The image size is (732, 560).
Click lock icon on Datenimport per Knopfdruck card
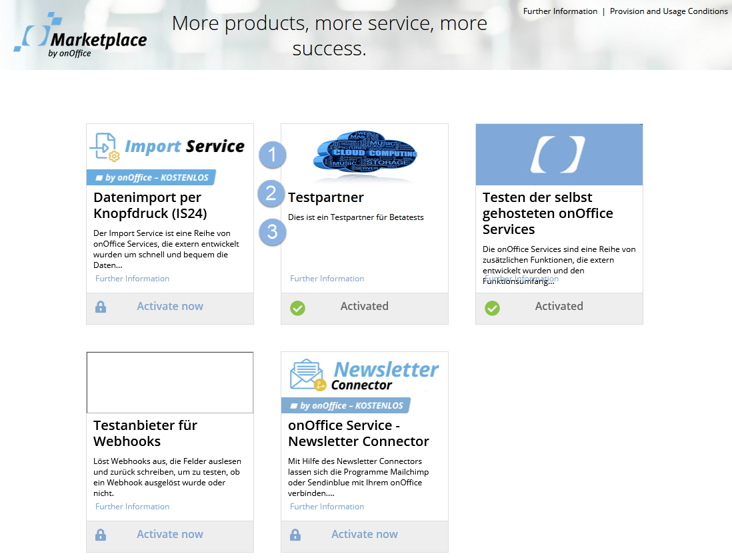click(x=101, y=307)
